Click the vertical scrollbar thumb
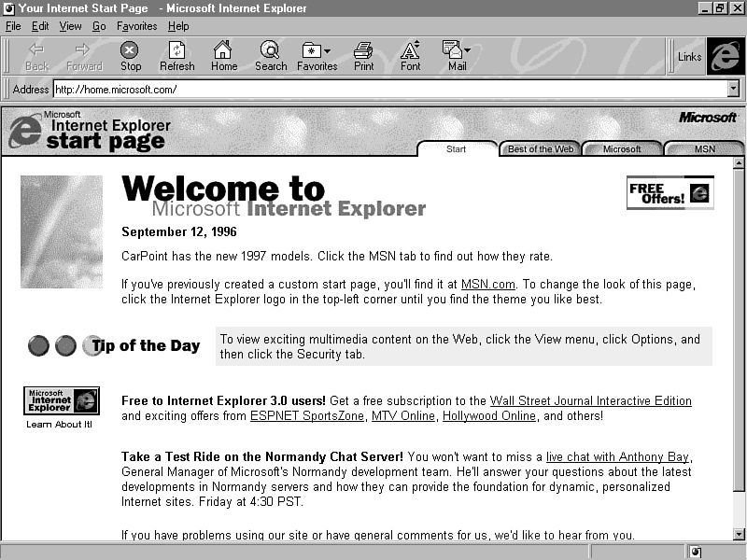Image resolution: width=747 pixels, height=560 pixels. 739,330
